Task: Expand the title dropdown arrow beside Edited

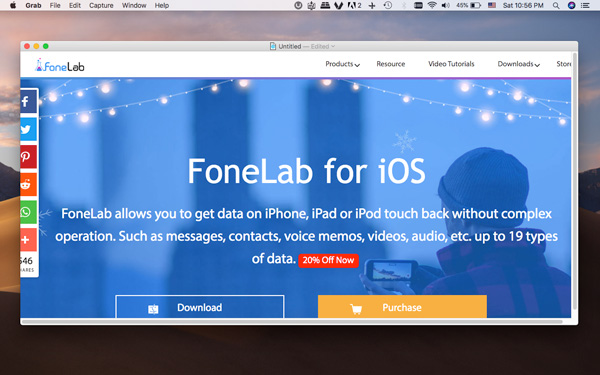Action: coord(333,46)
